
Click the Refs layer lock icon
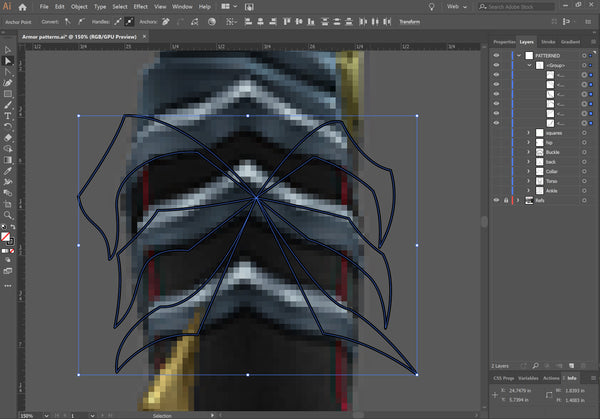(x=505, y=200)
